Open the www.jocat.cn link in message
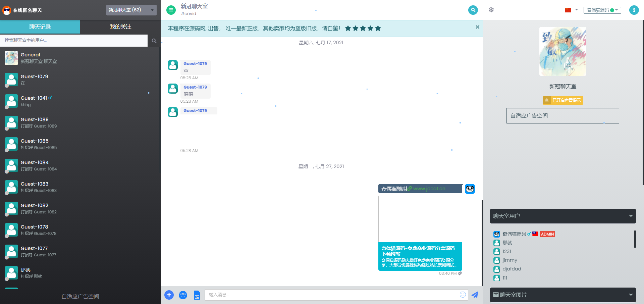 (429, 189)
